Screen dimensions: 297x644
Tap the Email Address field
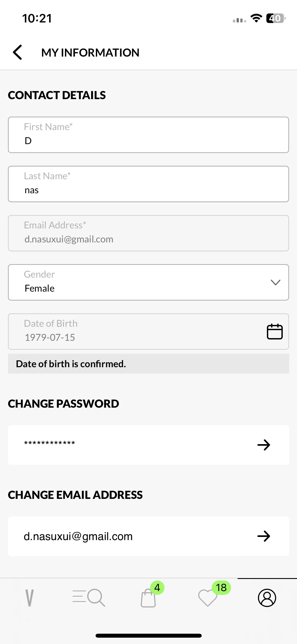(x=148, y=233)
